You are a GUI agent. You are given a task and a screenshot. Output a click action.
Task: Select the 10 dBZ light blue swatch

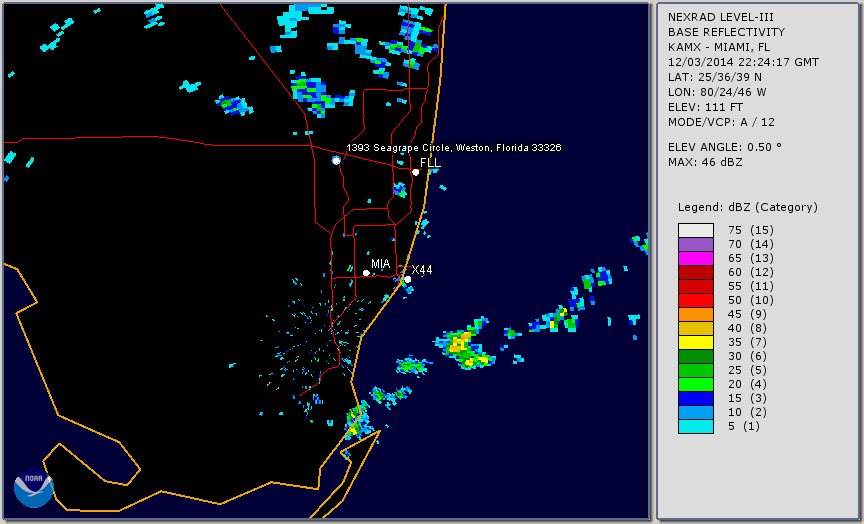point(695,413)
